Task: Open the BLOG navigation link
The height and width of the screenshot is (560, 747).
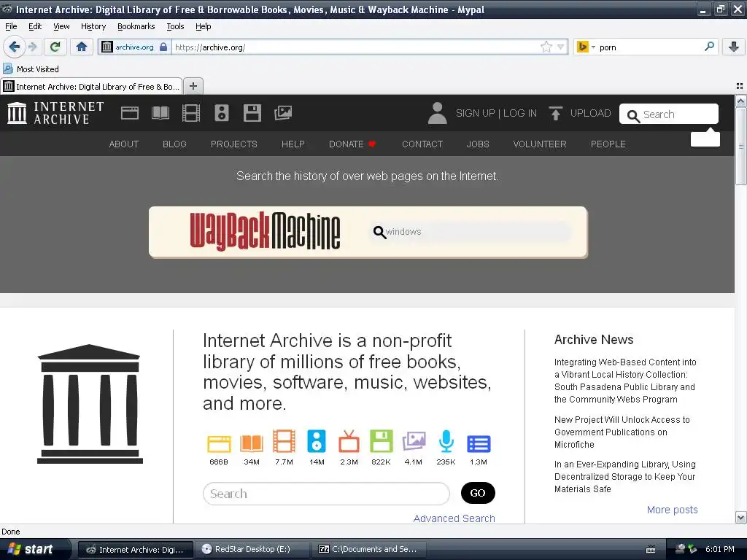Action: tap(174, 144)
